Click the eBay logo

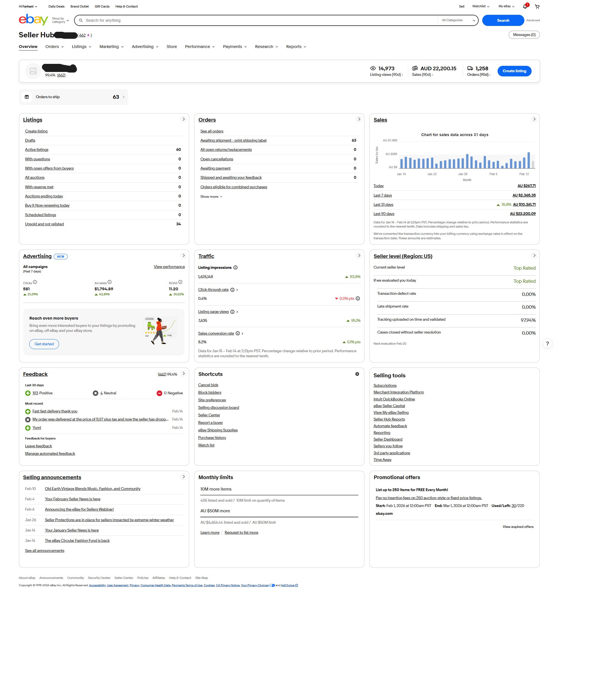[33, 20]
